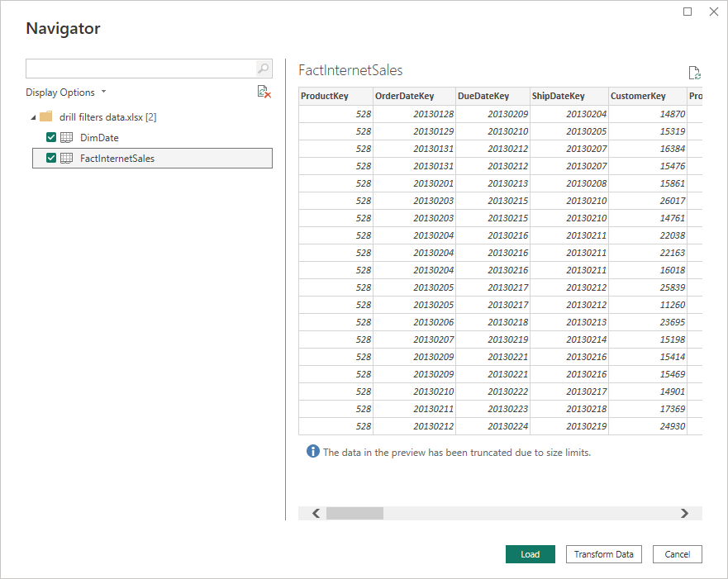Click CustomerKey cell 17369
This screenshot has height=579, width=728.
(648, 409)
